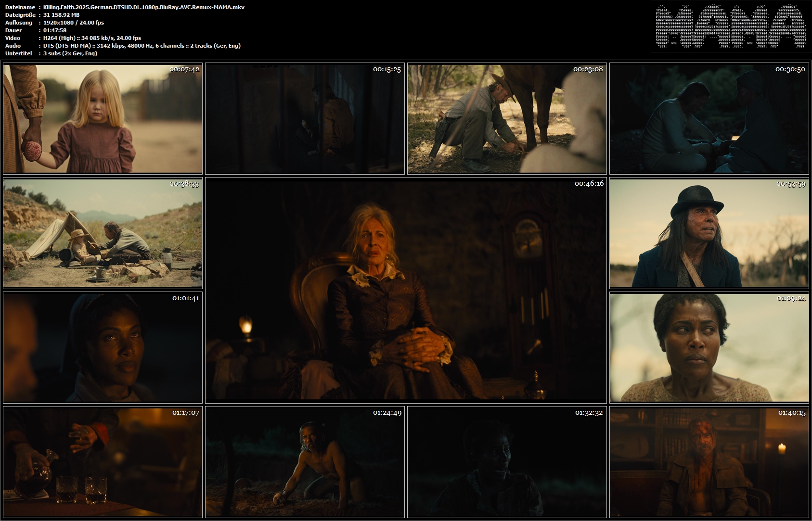Image resolution: width=812 pixels, height=521 pixels.
Task: Select the thumbnail at 00:15:25
Action: tap(305, 118)
